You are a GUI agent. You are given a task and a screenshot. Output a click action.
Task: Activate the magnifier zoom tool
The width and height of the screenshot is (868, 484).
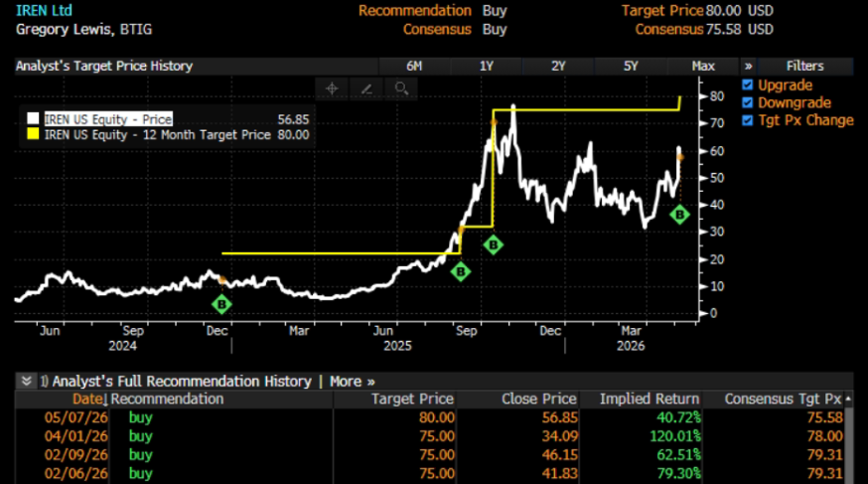[401, 88]
